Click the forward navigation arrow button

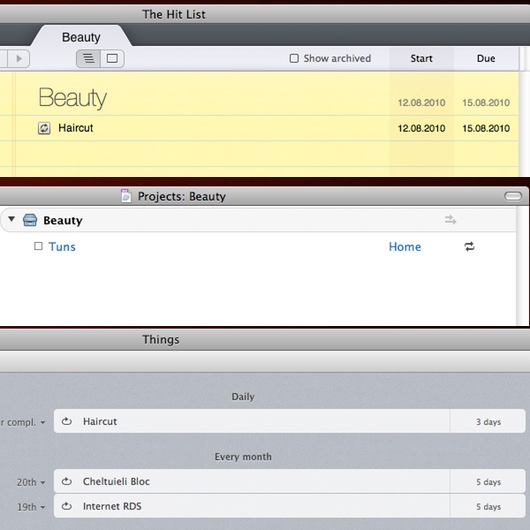pyautogui.click(x=18, y=58)
